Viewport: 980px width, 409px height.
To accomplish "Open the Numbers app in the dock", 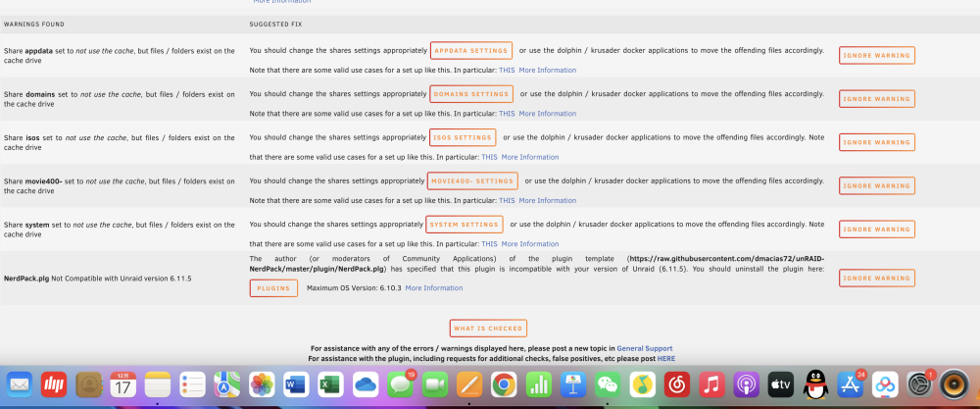I will (538, 384).
